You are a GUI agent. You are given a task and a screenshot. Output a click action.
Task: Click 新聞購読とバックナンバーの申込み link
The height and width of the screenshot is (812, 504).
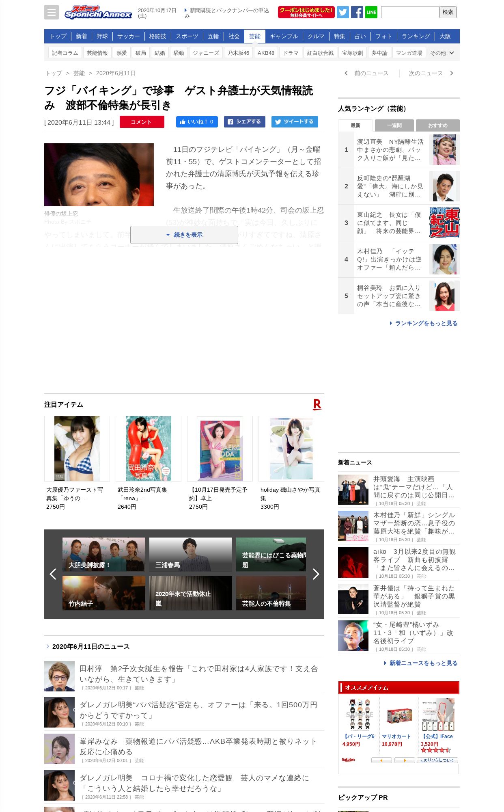[x=227, y=13]
